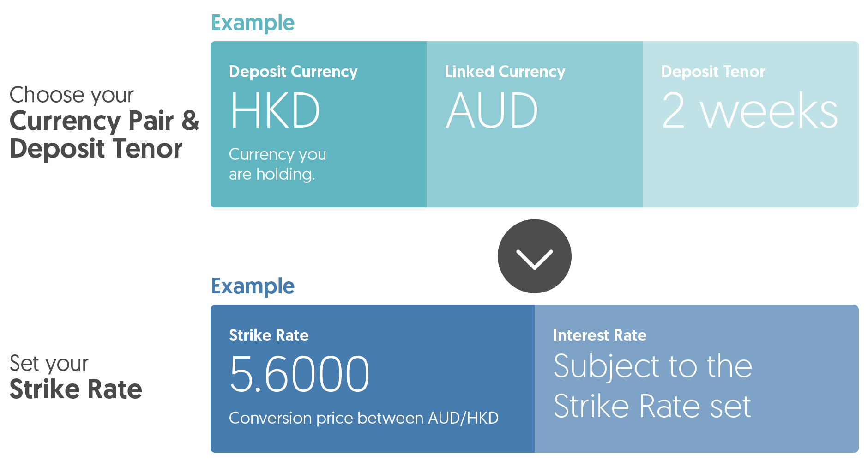Select the "Deposit Currency" card label

pos(293,72)
